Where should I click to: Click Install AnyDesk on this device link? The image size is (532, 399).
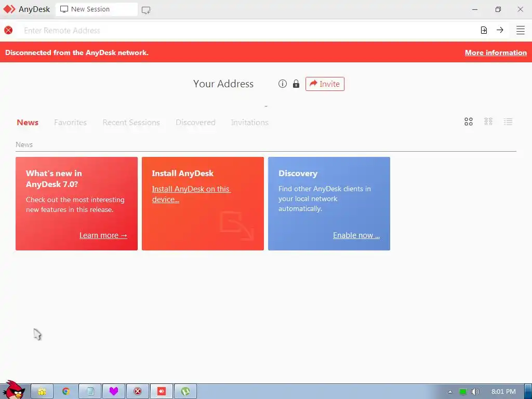(191, 194)
